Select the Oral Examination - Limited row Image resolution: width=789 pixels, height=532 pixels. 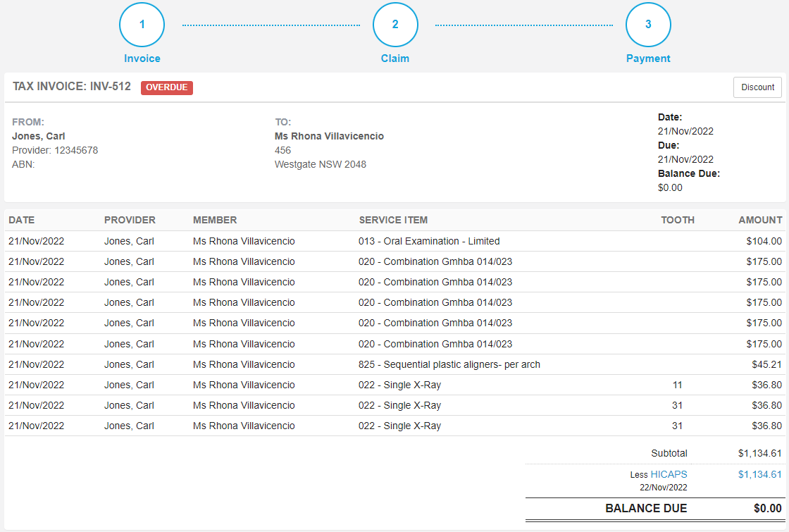tap(395, 241)
